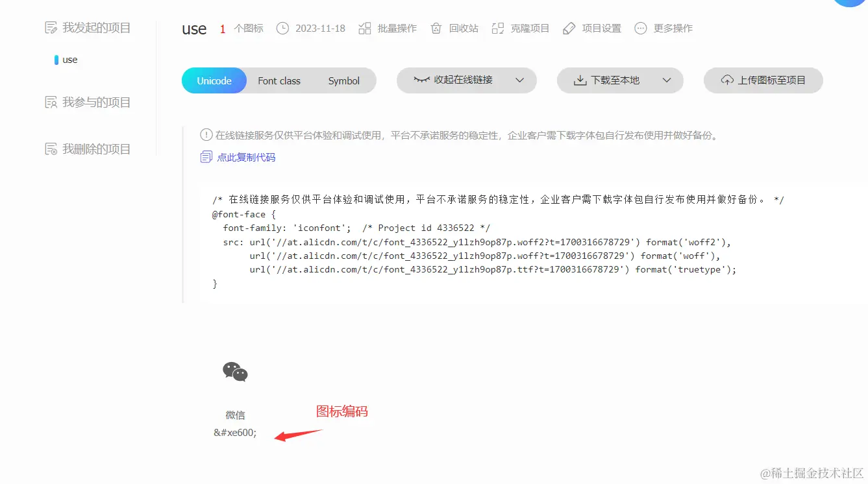Click the project title use in the header

[x=194, y=29]
